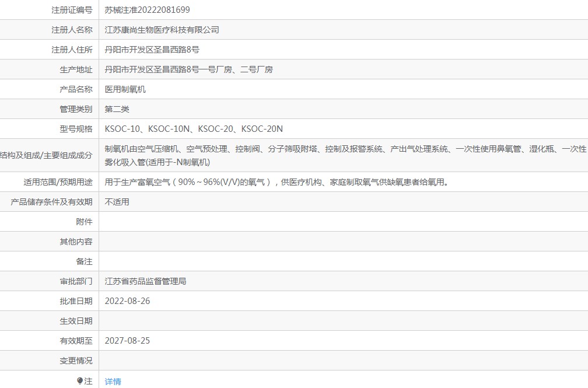Click the 附件 row label
Image resolution: width=588 pixels, height=388 pixels.
point(84,222)
